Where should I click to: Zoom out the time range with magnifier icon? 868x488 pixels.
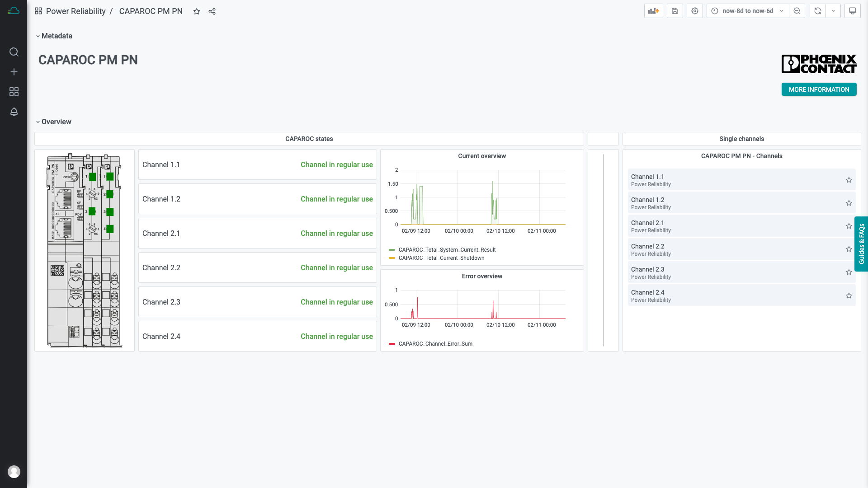pyautogui.click(x=797, y=11)
